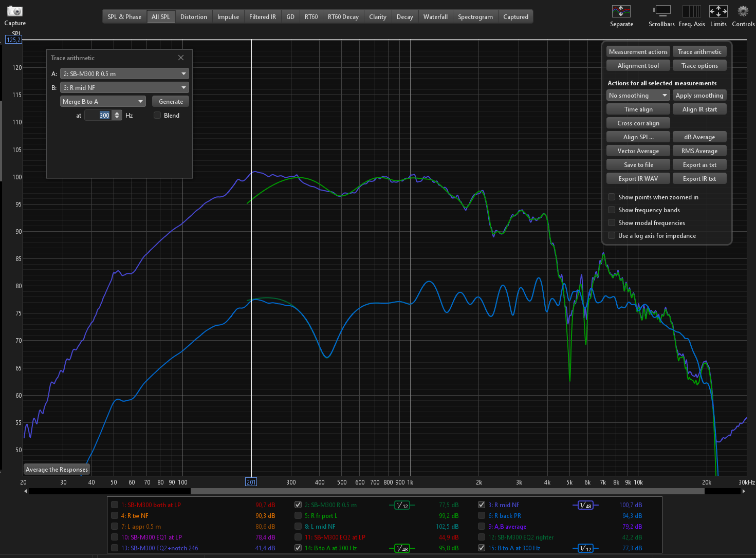Click the RMS Average button
Image resolution: width=756 pixels, height=558 pixels.
click(x=699, y=151)
